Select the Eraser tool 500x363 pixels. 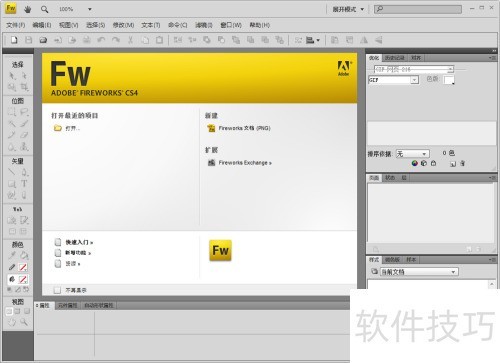click(24, 135)
